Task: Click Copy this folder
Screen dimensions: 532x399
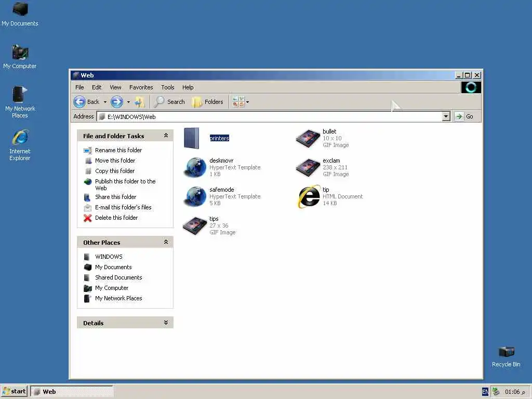Action: tap(115, 171)
